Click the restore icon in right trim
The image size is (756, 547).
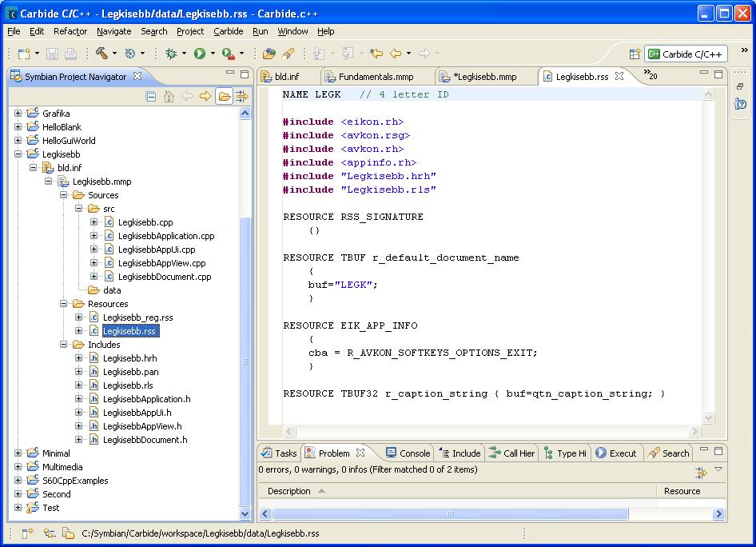740,87
